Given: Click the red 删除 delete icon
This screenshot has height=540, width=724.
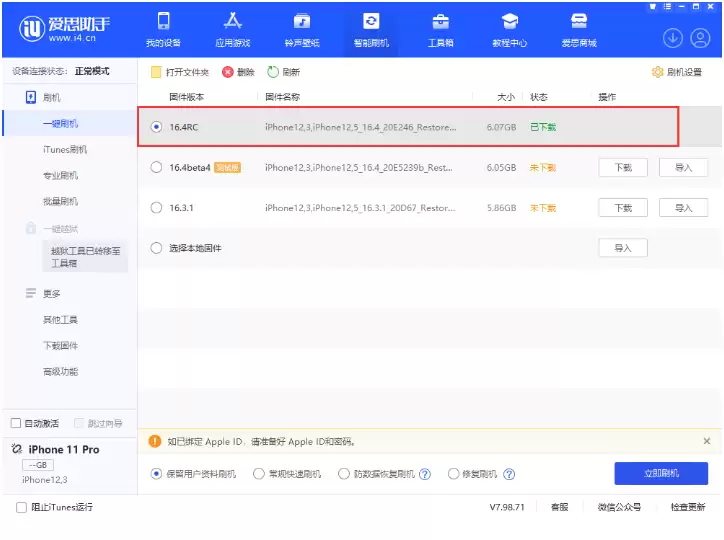Looking at the screenshot, I should (228, 72).
